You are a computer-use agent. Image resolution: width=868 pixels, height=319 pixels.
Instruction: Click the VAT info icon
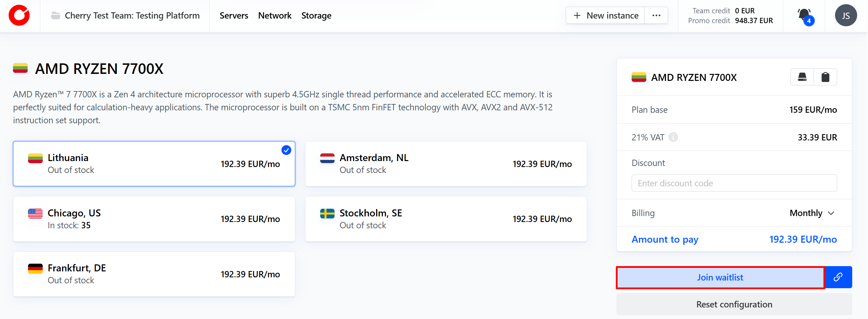(673, 137)
